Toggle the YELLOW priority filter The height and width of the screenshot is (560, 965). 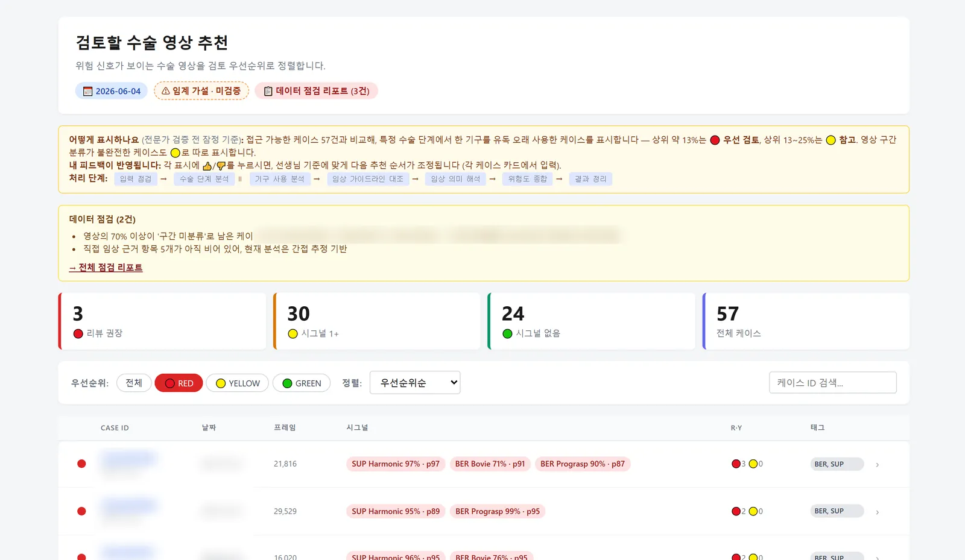(238, 383)
